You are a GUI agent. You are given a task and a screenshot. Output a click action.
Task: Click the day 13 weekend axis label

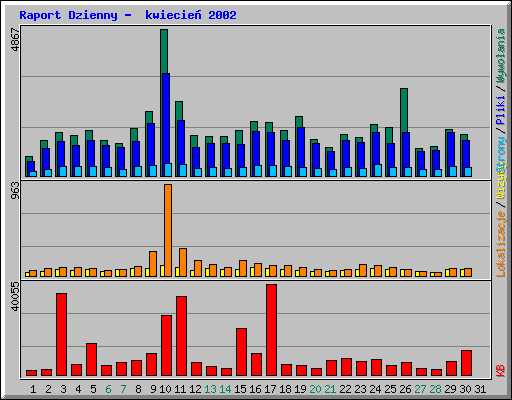click(x=210, y=389)
